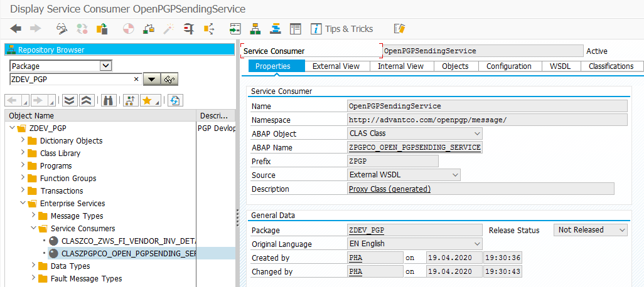
Task: Click the blue stacked-layers icon in toolbar
Action: point(275,29)
